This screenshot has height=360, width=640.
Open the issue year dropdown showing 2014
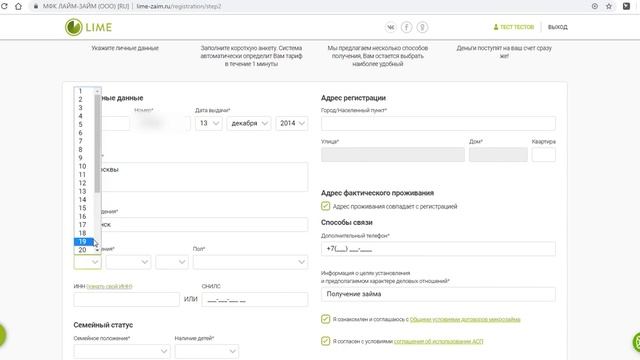click(x=292, y=123)
